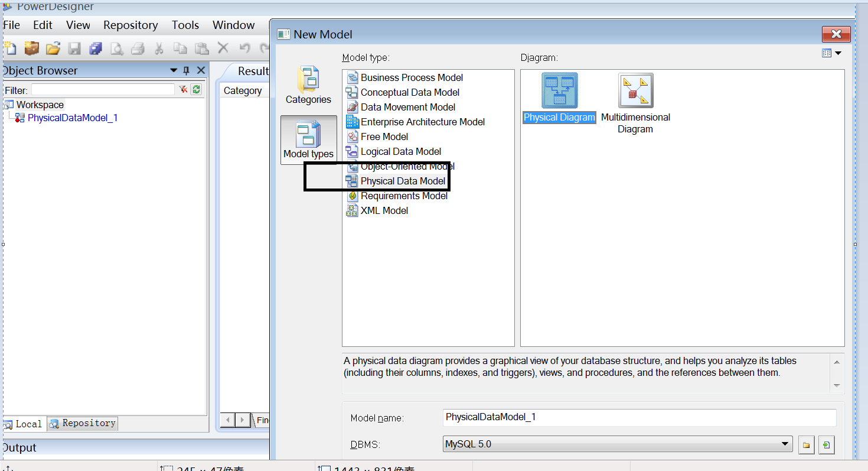
Task: Select the Model types view icon
Action: coord(308,139)
